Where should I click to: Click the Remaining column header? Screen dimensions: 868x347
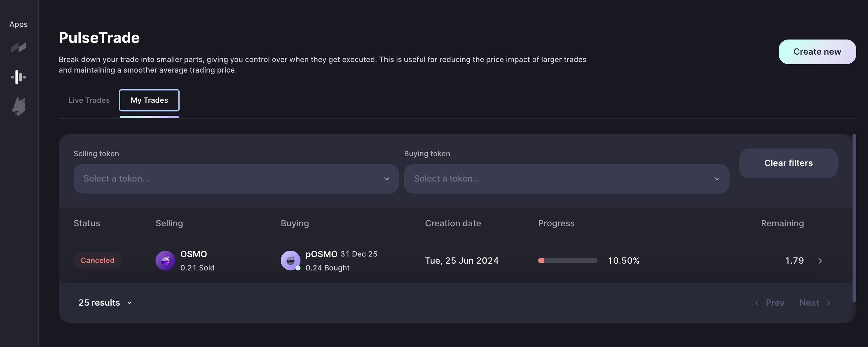coord(782,223)
